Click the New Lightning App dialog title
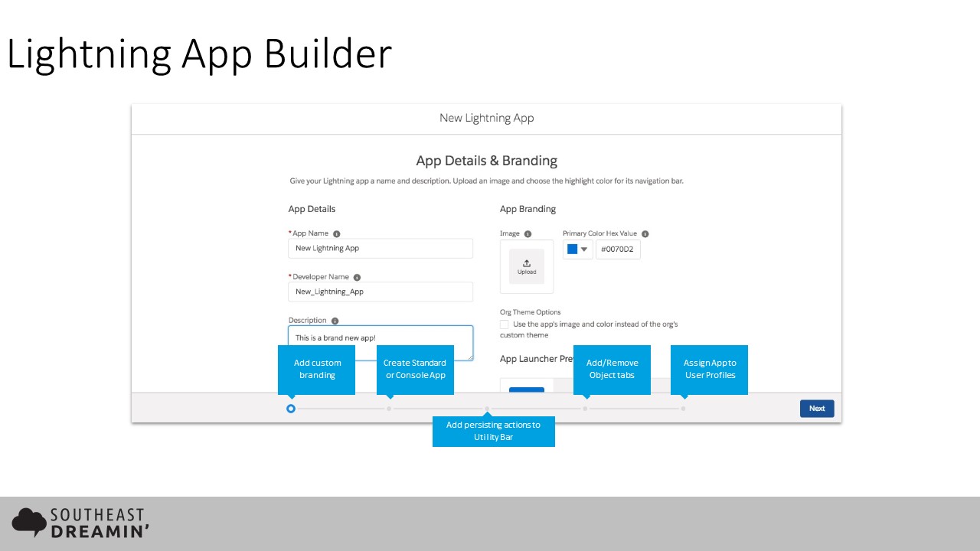The height and width of the screenshot is (551, 980). coord(487,118)
